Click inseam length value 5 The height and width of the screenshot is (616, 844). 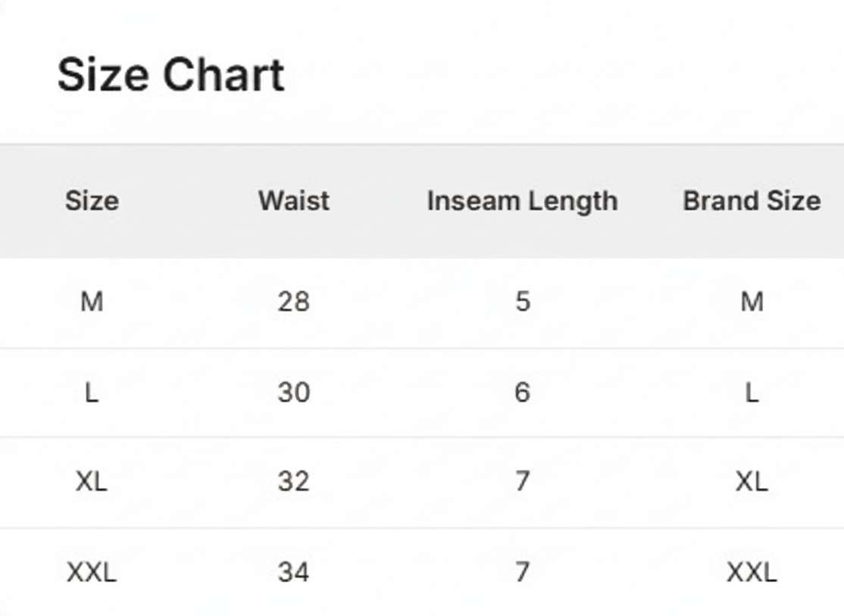coord(523,302)
